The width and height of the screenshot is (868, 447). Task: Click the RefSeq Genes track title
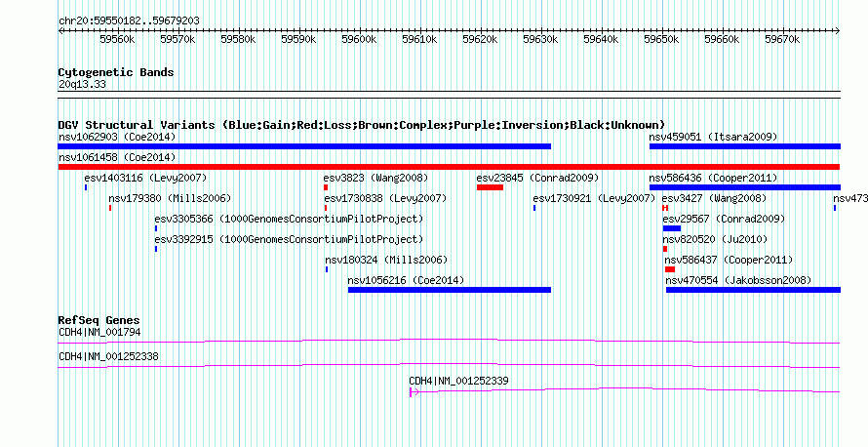click(99, 321)
